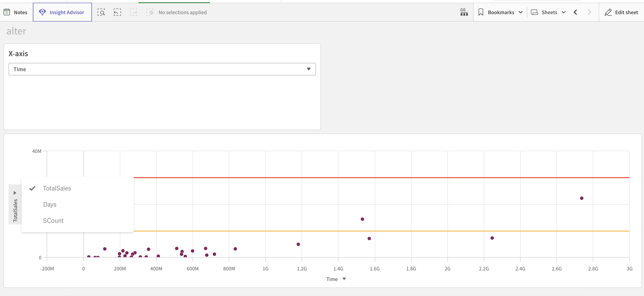Click the Edit sheet button

coord(622,12)
